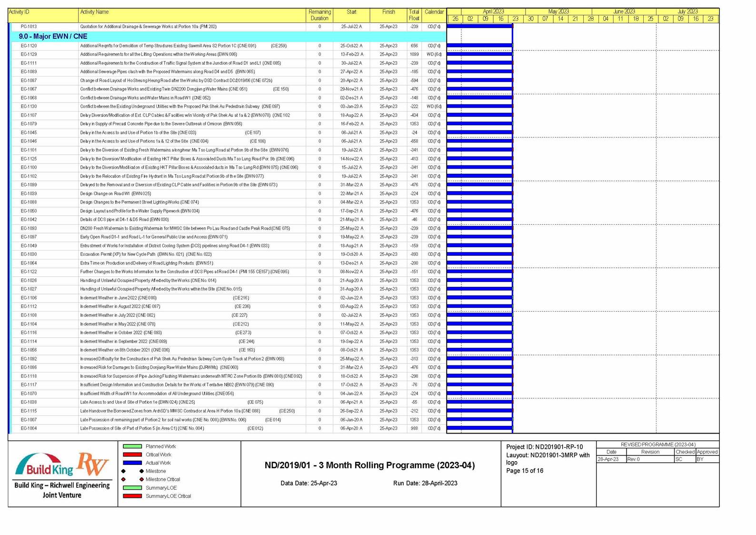Click 'Project ID: ND201901-RP-10' text
Image resolution: width=756 pixels, height=535 pixels.
pyautogui.click(x=544, y=447)
